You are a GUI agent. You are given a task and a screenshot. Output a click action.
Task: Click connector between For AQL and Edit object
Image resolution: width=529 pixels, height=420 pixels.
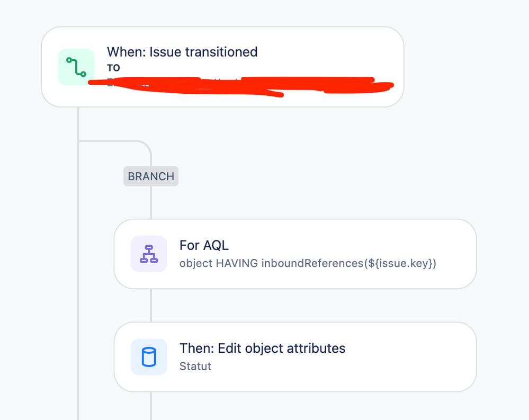click(151, 305)
